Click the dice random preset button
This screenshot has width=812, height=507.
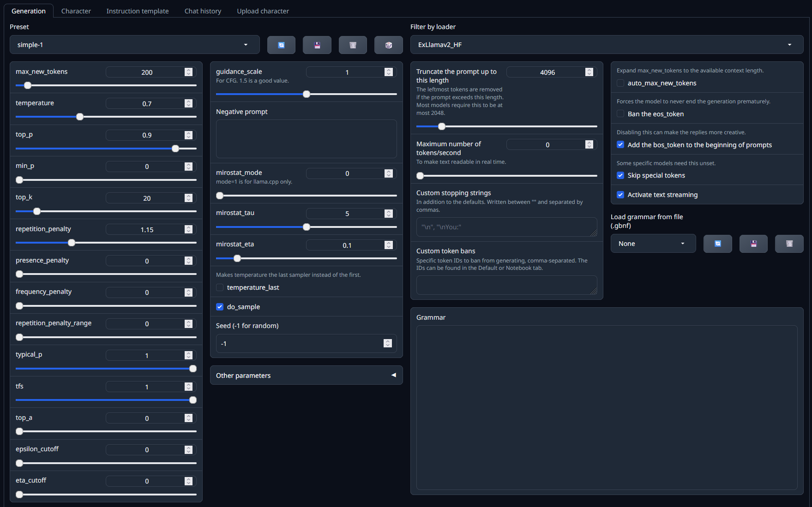click(x=388, y=45)
